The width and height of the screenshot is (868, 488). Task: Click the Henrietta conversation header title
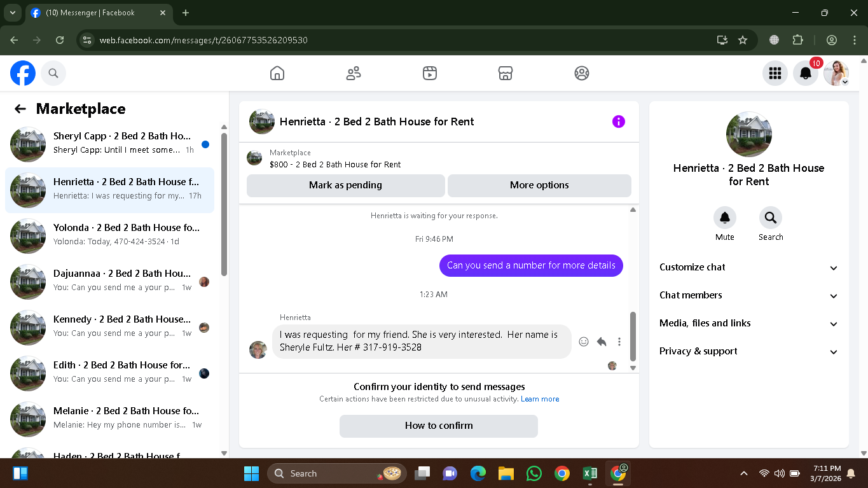click(x=376, y=122)
